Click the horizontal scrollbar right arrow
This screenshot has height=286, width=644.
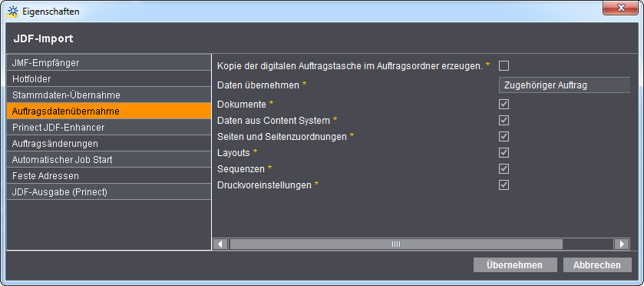coord(622,244)
